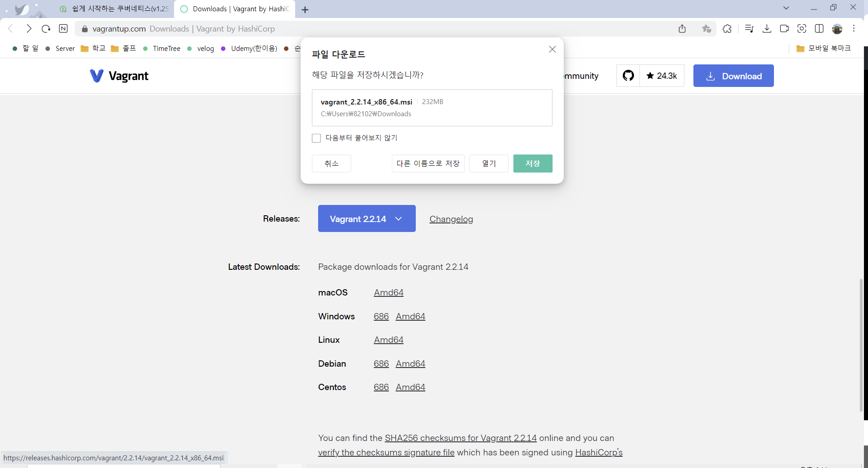Click the macOS Amd64 download link
This screenshot has height=468, width=868.
[x=389, y=292]
